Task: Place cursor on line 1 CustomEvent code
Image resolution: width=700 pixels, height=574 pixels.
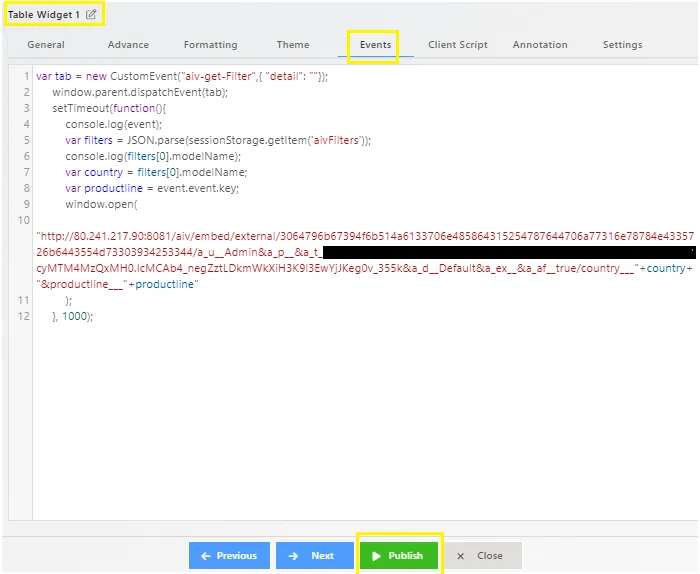Action: click(182, 76)
